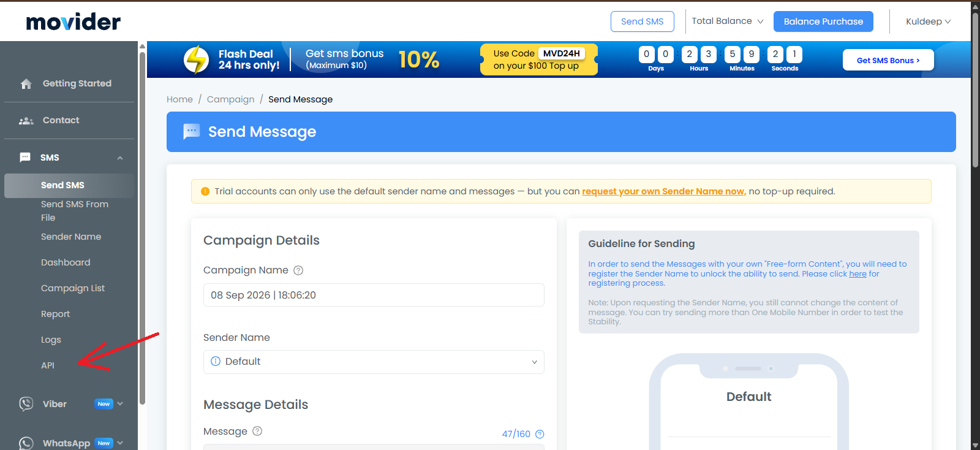Click Campaign in the breadcrumb
980x450 pixels.
[230, 99]
